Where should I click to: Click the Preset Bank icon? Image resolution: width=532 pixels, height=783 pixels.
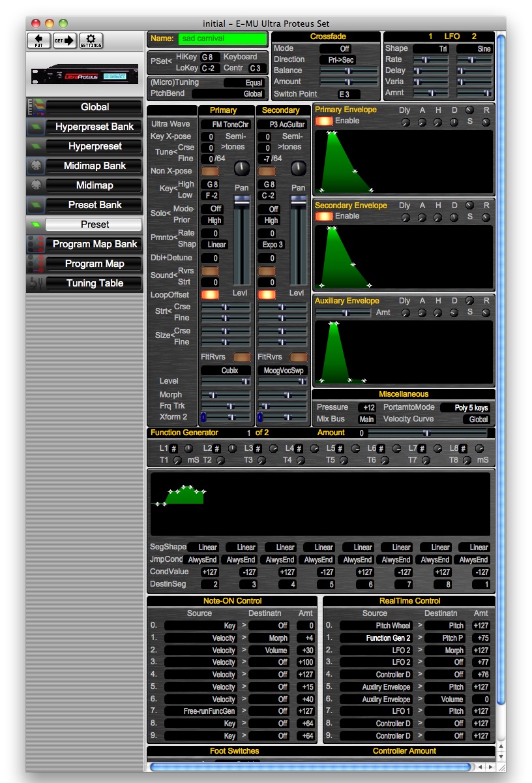point(36,205)
